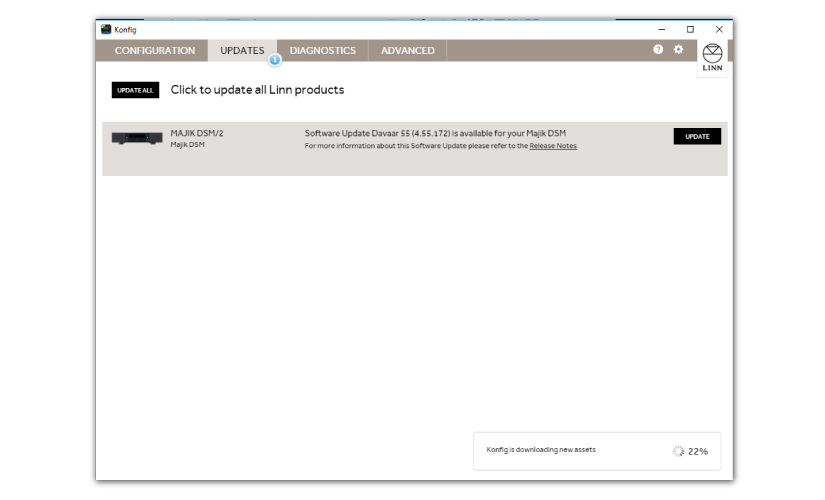Screen dimensions: 825x500
Task: Open settings via the gear icon
Action: [679, 49]
